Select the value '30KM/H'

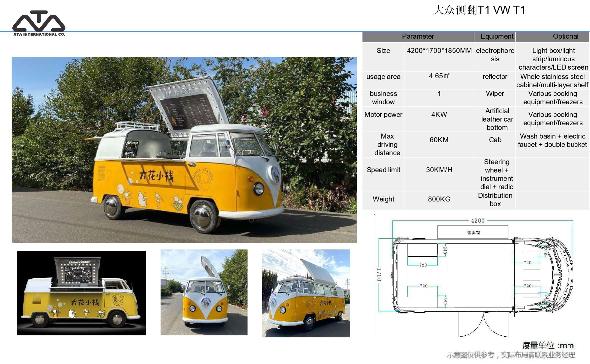(x=439, y=170)
